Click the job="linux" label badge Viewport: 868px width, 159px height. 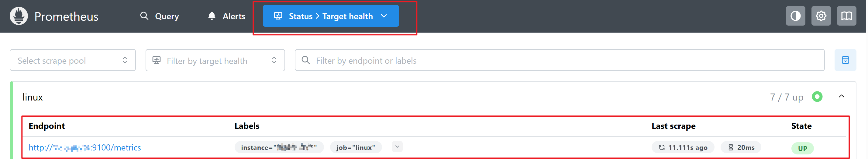(x=356, y=147)
